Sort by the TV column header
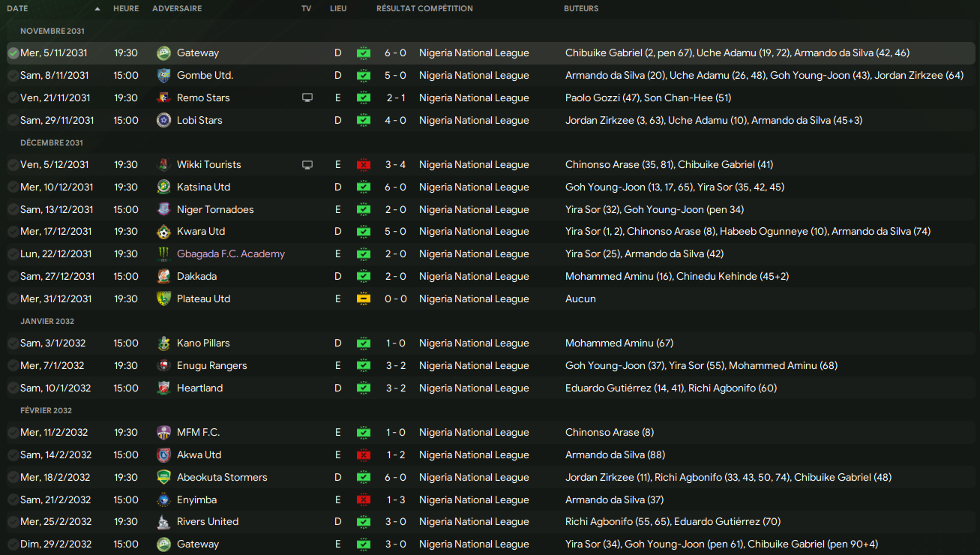980x555 pixels. (306, 9)
